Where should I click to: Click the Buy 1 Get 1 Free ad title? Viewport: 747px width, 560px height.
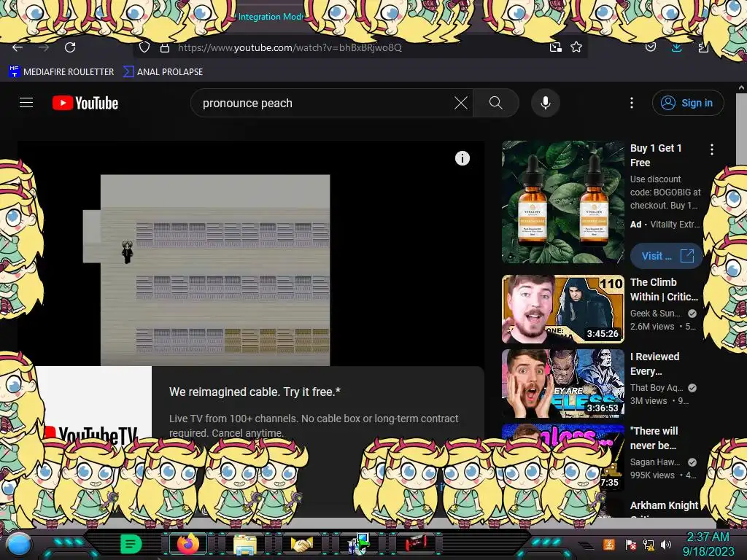656,155
